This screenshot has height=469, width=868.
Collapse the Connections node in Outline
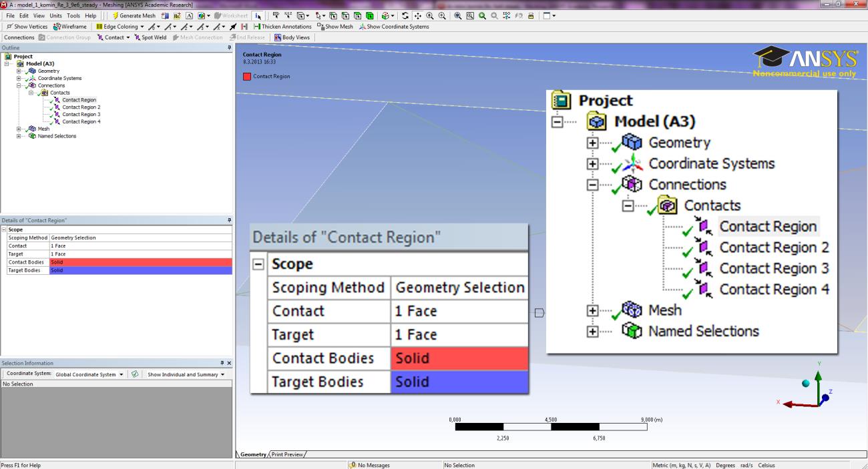coord(19,85)
